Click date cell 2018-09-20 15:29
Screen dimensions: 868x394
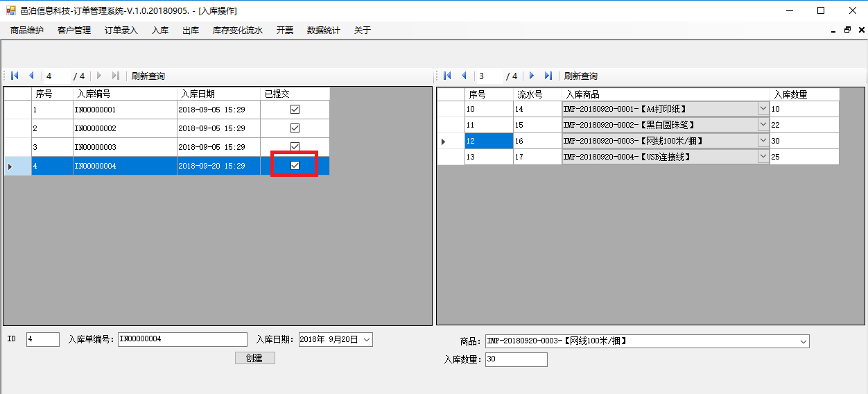218,166
